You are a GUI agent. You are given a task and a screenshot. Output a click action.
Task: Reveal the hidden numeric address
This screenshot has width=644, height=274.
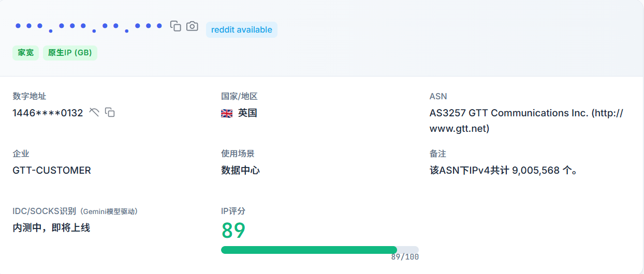94,112
